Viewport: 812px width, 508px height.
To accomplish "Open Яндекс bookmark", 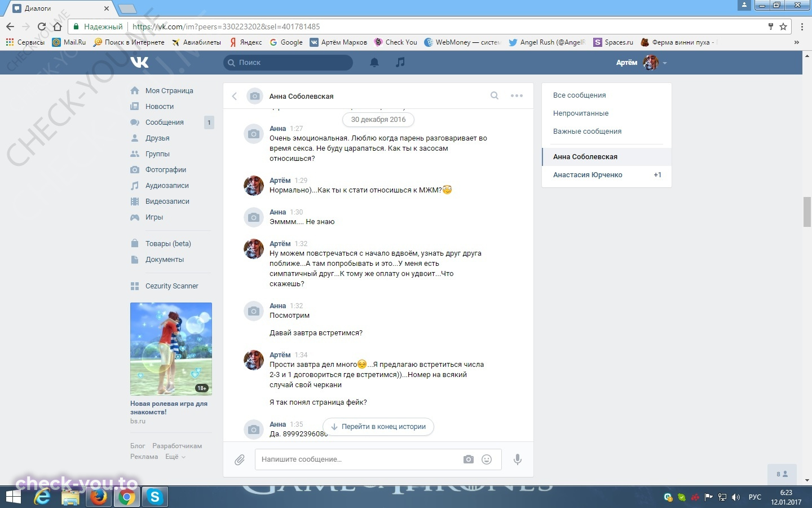I will tap(246, 42).
